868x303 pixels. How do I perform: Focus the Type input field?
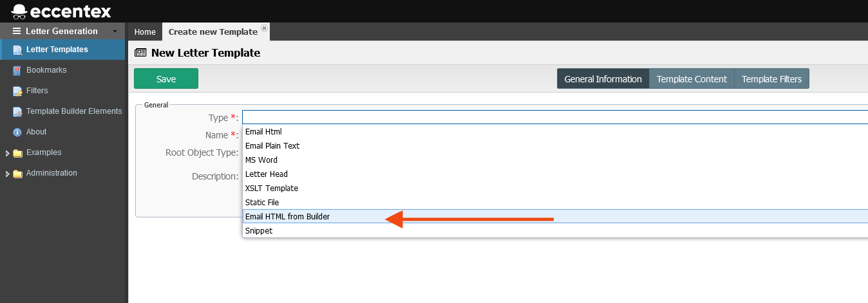pyautogui.click(x=555, y=117)
